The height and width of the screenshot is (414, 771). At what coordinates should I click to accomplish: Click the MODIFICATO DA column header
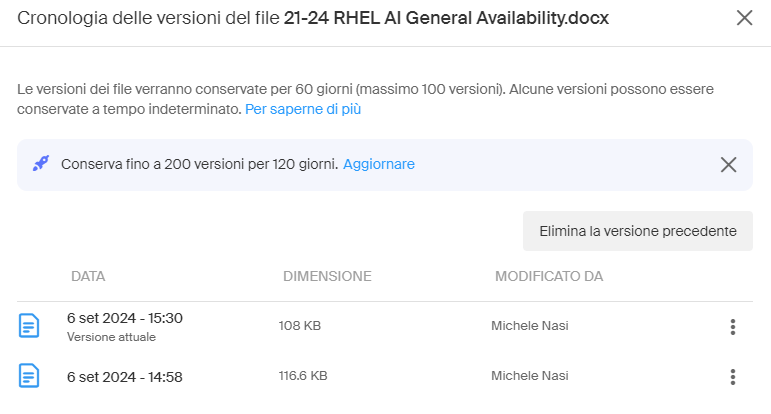(549, 276)
